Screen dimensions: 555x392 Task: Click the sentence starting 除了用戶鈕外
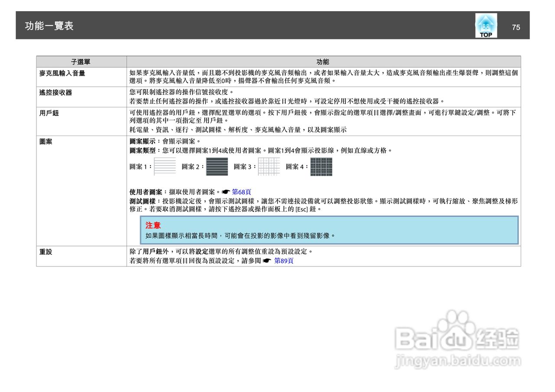(x=221, y=252)
